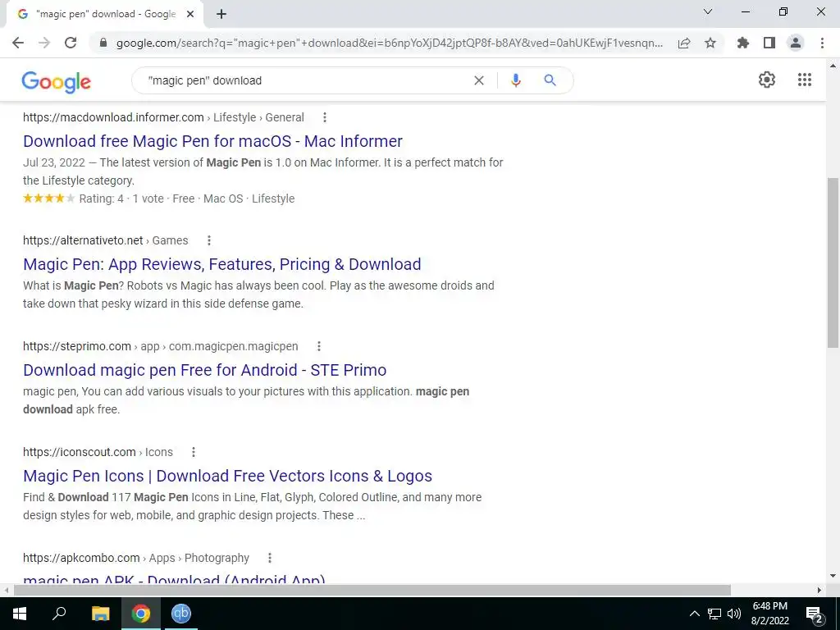Open Google apps grid

[x=804, y=80]
